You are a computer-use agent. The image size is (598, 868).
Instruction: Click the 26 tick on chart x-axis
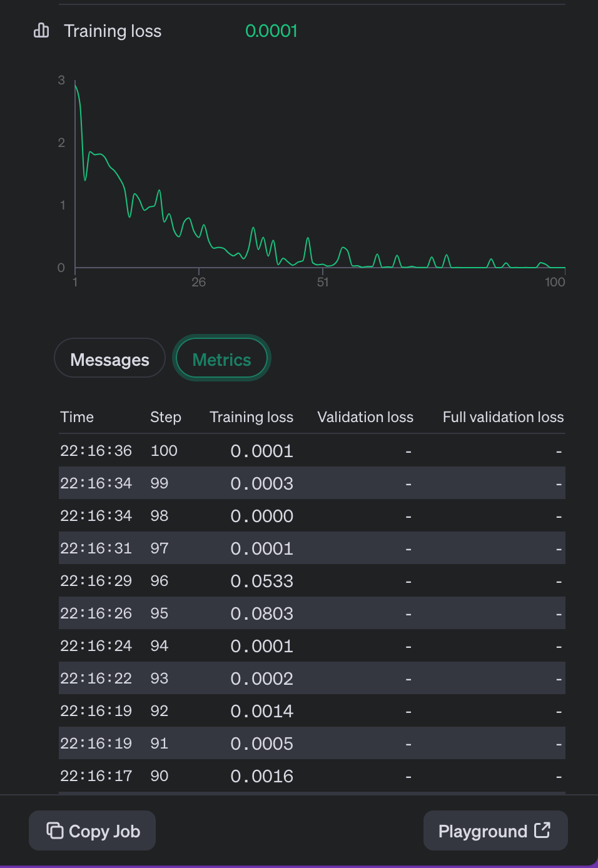point(199,282)
